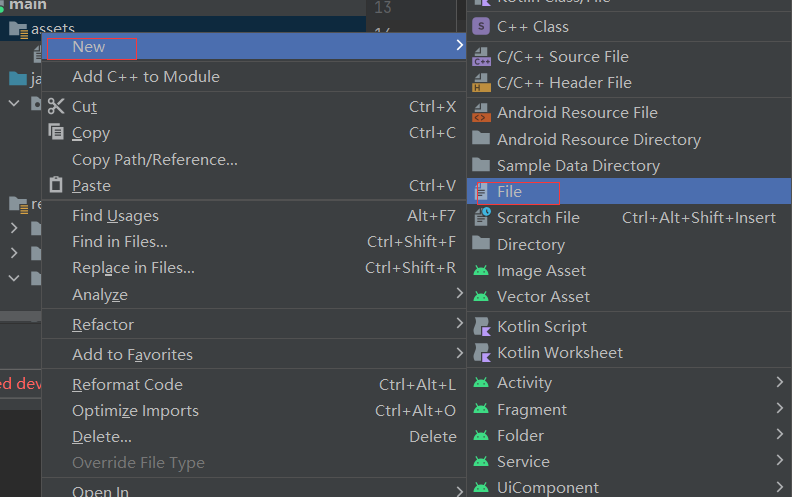Choose Find in Files menu entry

(x=120, y=241)
